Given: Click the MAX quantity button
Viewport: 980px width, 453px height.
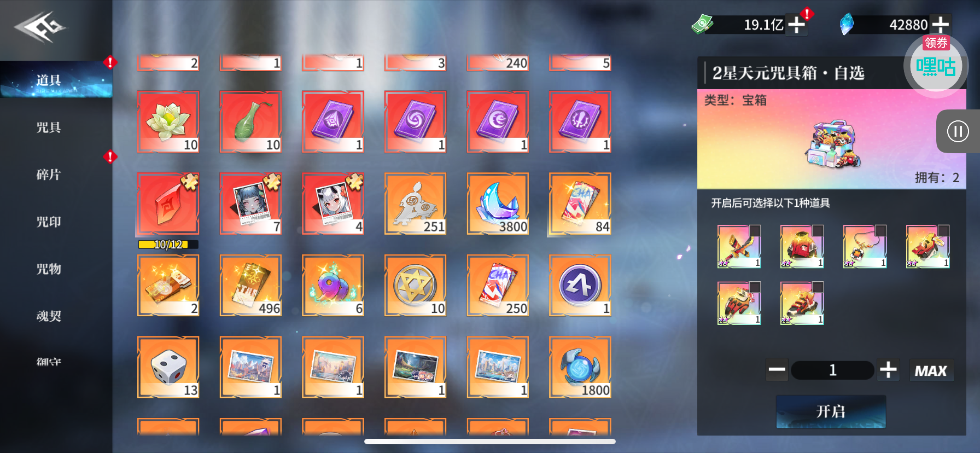Looking at the screenshot, I should (931, 370).
